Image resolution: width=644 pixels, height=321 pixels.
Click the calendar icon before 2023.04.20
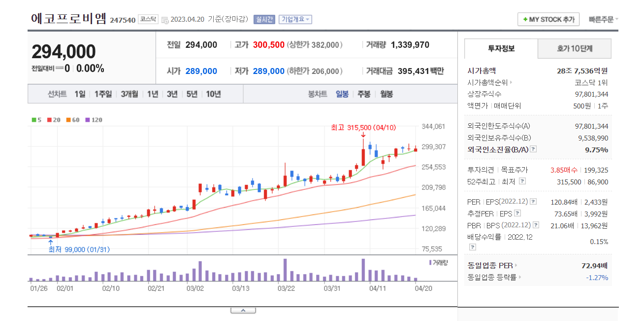(165, 20)
